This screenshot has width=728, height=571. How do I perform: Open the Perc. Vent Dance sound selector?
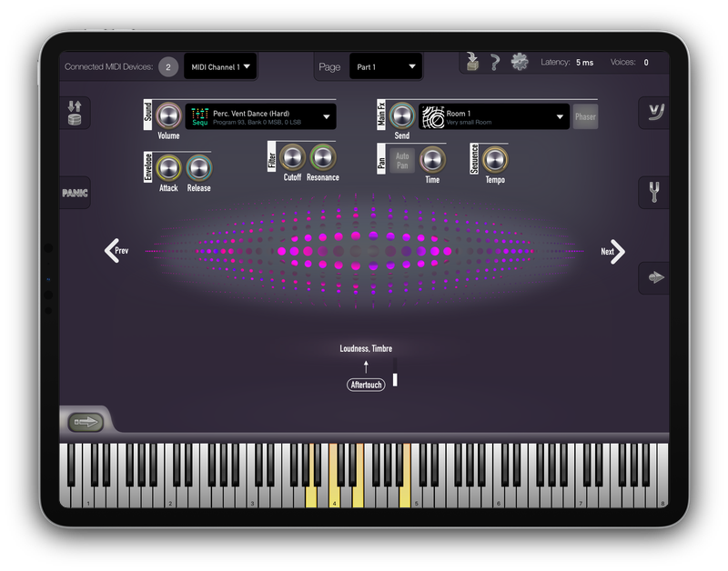(x=260, y=116)
